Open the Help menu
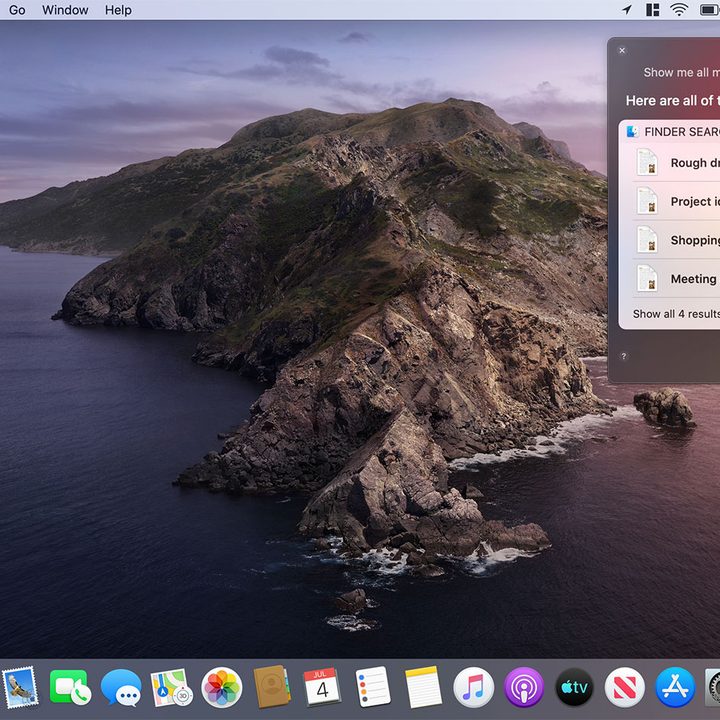The width and height of the screenshot is (720, 720). click(x=118, y=10)
